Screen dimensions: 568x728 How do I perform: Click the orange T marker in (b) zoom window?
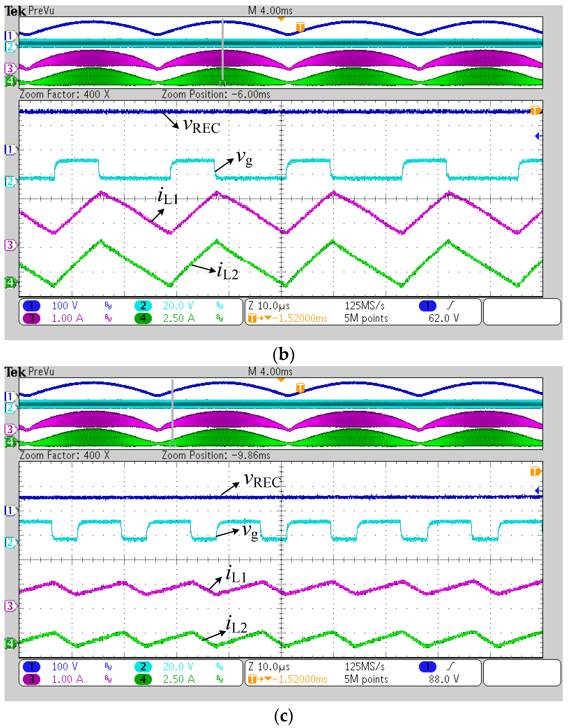(x=536, y=110)
